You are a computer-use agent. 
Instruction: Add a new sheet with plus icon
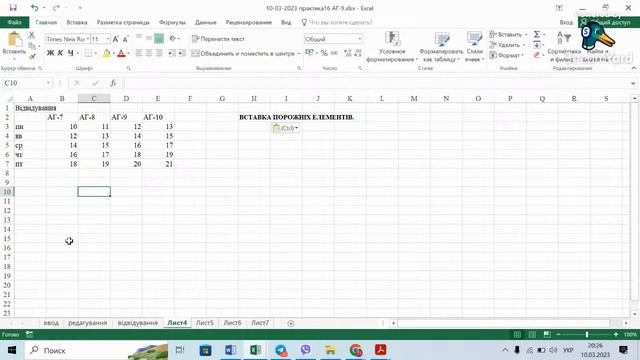[291, 323]
